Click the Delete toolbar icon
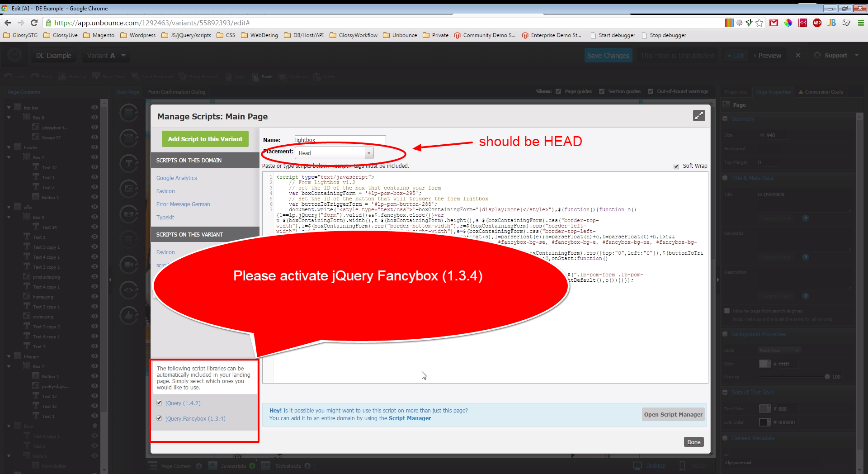 pyautogui.click(x=317, y=76)
